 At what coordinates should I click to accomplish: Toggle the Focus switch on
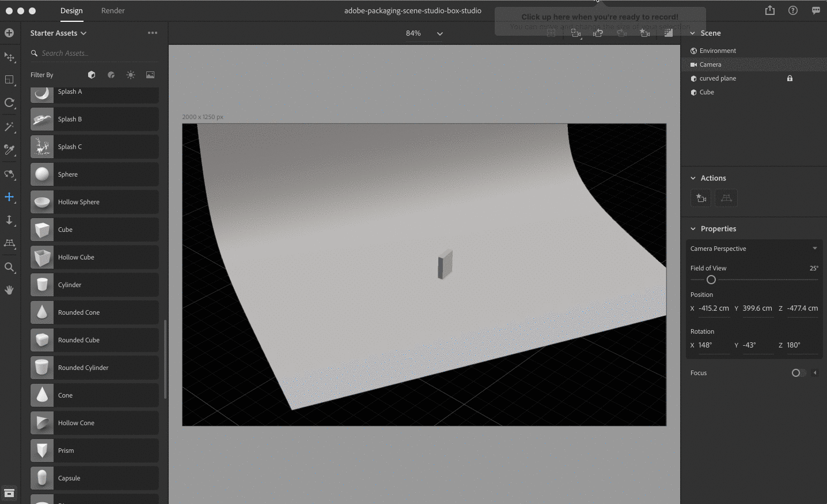click(x=798, y=373)
